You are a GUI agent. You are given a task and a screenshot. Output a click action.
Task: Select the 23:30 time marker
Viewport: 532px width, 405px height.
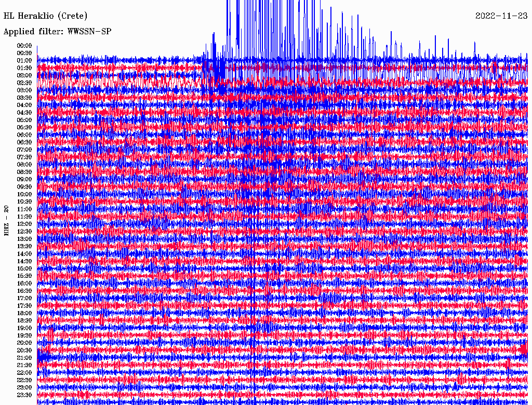point(24,395)
